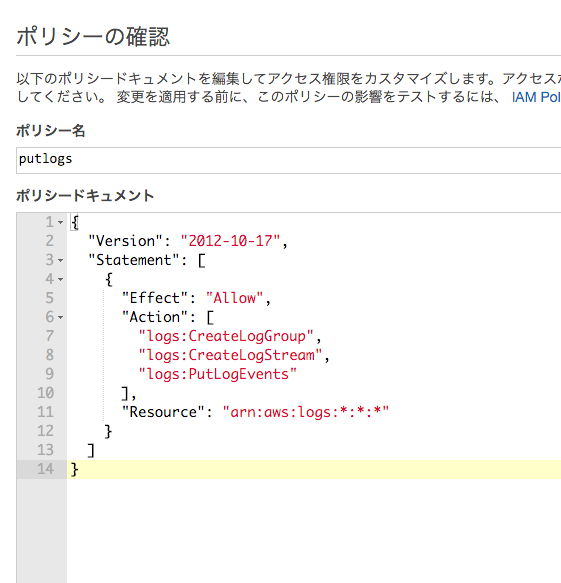Viewport: 561px width, 583px height.
Task: Collapse the Action fold arrow on line 6
Action: point(60,317)
